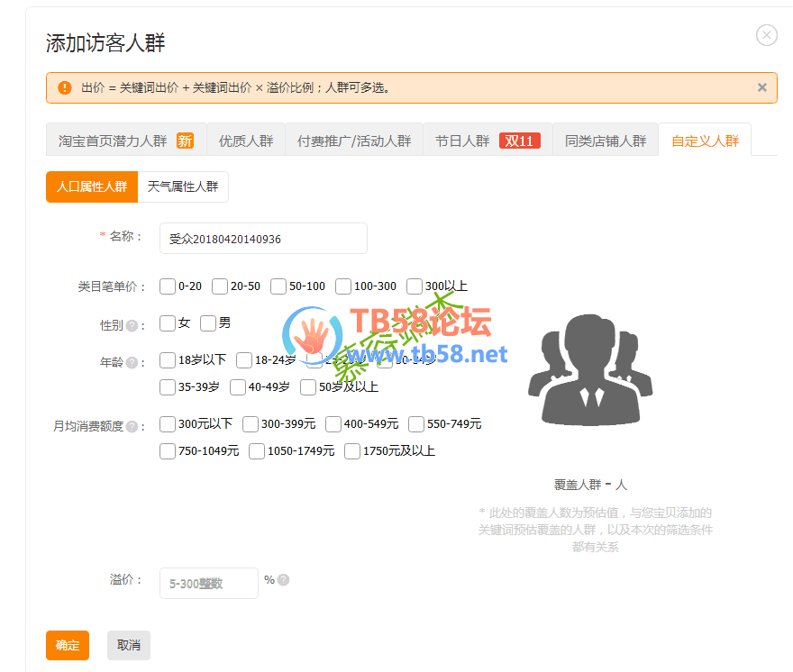Dismiss the orange 出价 notice banner
Image resolution: width=793 pixels, height=672 pixels.
pos(761,87)
